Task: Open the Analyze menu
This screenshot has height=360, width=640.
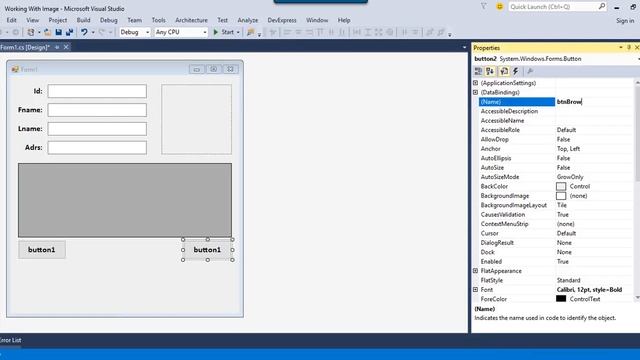Action: point(248,20)
